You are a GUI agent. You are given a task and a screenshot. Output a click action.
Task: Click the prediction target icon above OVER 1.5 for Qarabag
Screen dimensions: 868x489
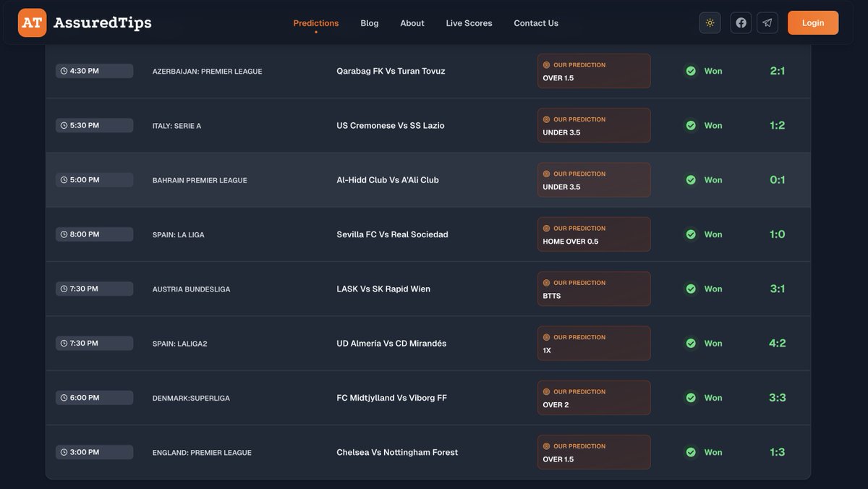coord(546,64)
